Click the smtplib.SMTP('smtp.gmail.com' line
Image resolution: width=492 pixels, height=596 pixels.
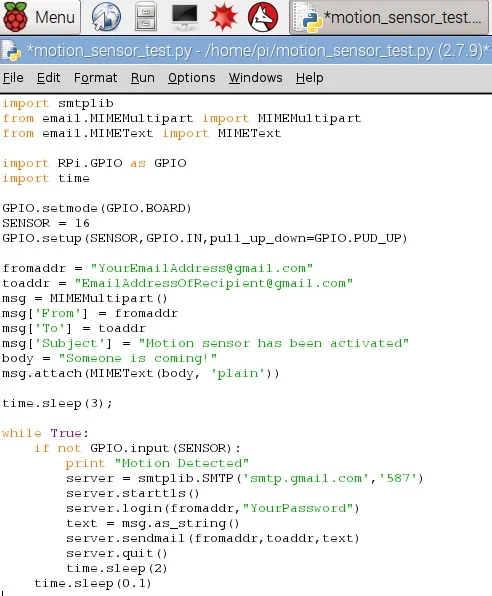click(x=244, y=479)
